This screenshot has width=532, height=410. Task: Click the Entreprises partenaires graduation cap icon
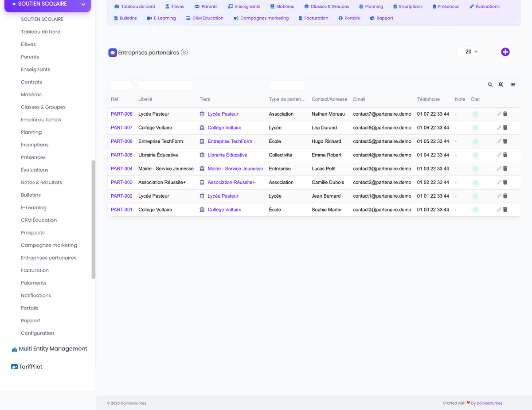pyautogui.click(x=113, y=53)
